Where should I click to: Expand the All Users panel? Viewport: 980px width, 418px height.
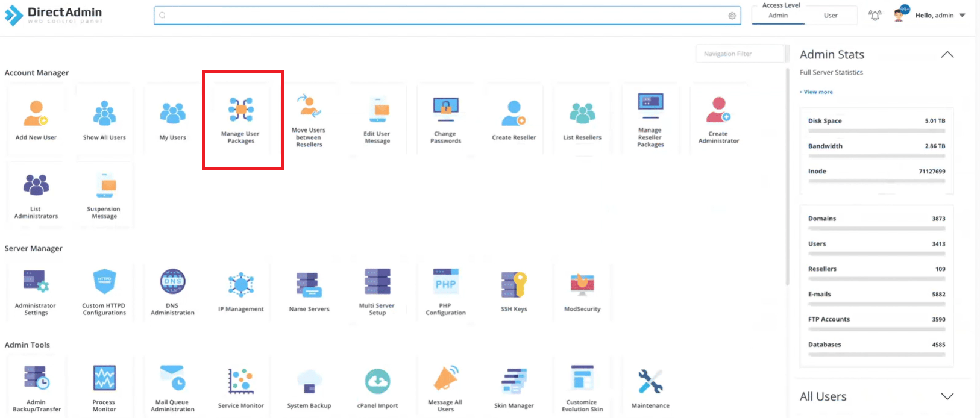(x=947, y=396)
